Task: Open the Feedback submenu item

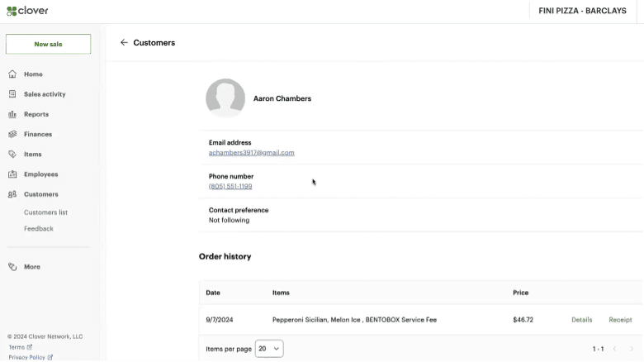Action: tap(38, 229)
